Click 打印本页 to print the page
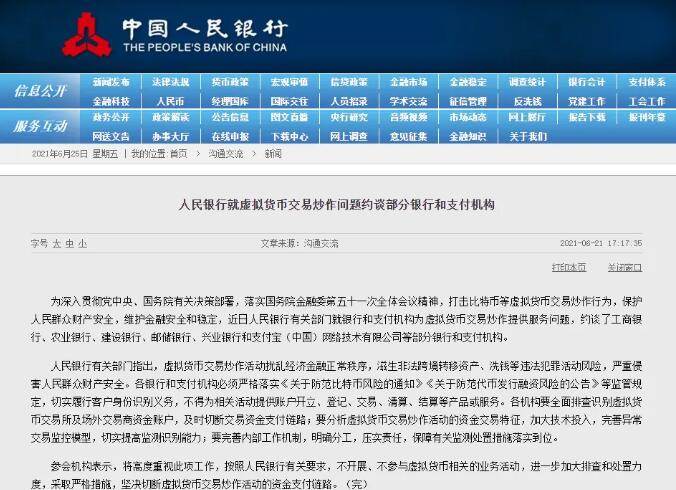This screenshot has width=676, height=490. pos(569,267)
